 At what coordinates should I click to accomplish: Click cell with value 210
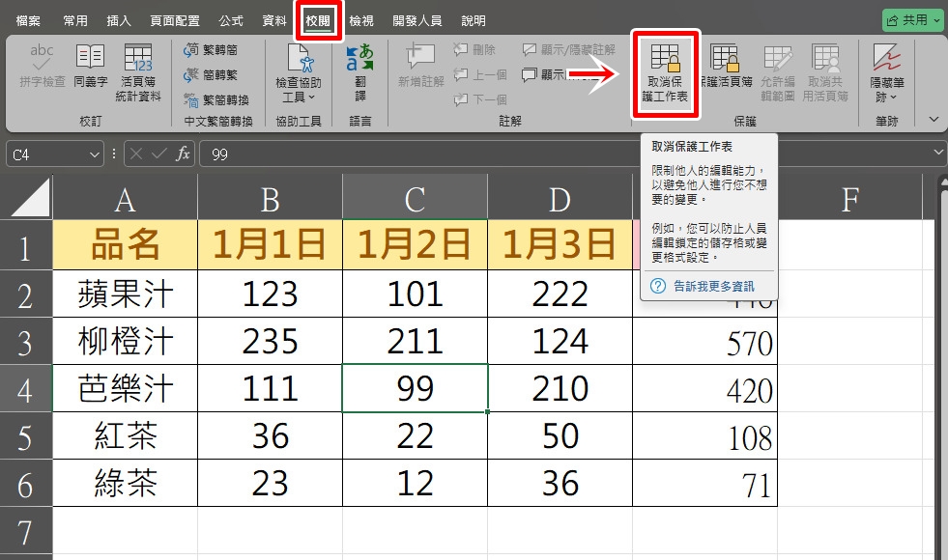coord(560,388)
